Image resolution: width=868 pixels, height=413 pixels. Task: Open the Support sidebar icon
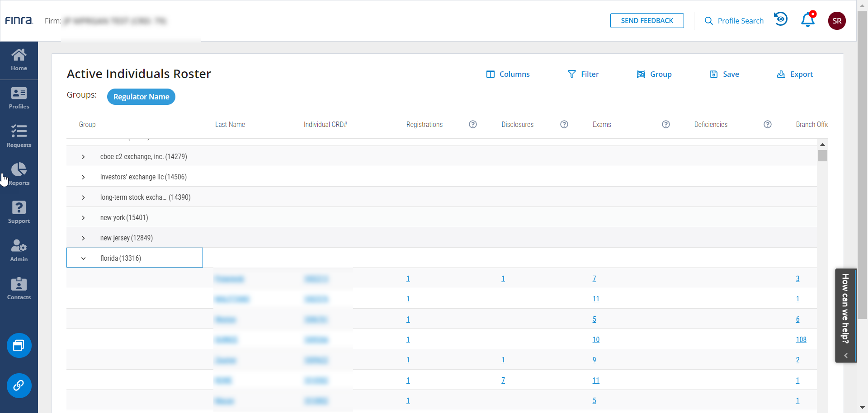[x=19, y=212]
